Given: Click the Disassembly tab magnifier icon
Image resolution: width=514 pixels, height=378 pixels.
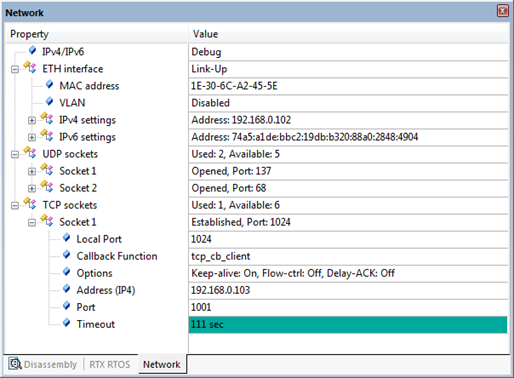Looking at the screenshot, I should pyautogui.click(x=15, y=364).
